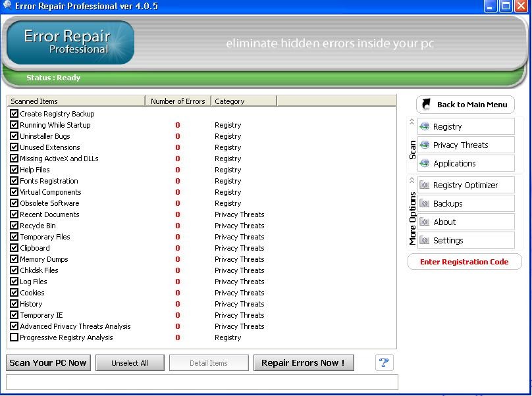
Task: Sort by the Number of Errors column header
Action: (178, 101)
